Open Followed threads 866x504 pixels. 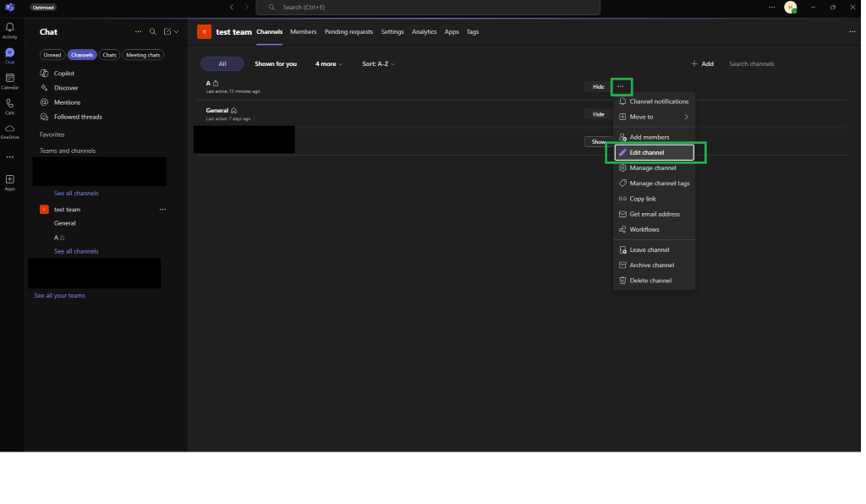click(78, 117)
